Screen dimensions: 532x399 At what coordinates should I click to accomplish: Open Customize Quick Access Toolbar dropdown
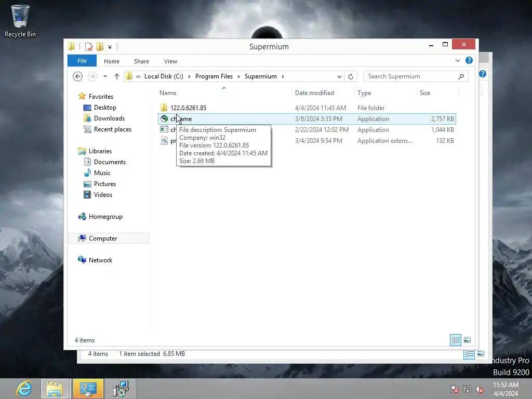110,47
